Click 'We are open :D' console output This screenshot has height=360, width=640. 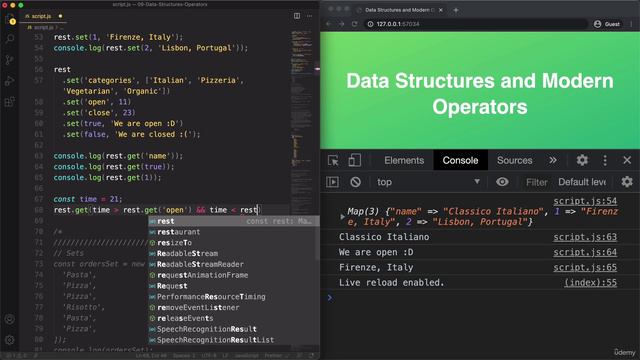(x=376, y=252)
